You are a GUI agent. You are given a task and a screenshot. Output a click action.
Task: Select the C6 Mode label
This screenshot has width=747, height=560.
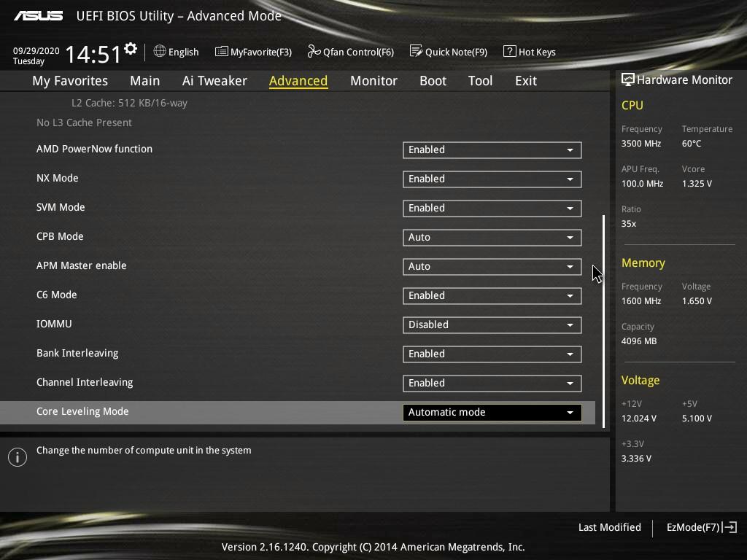(57, 295)
